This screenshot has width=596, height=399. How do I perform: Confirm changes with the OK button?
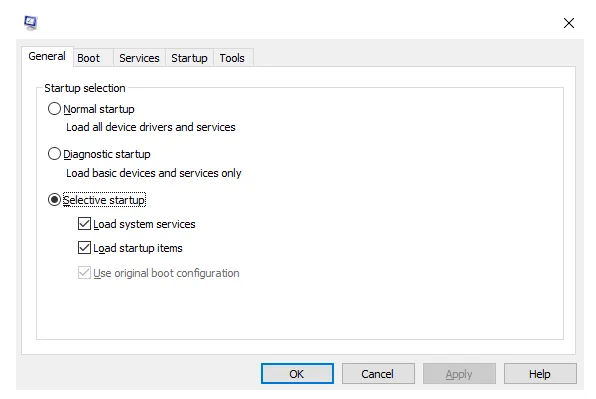(x=297, y=374)
